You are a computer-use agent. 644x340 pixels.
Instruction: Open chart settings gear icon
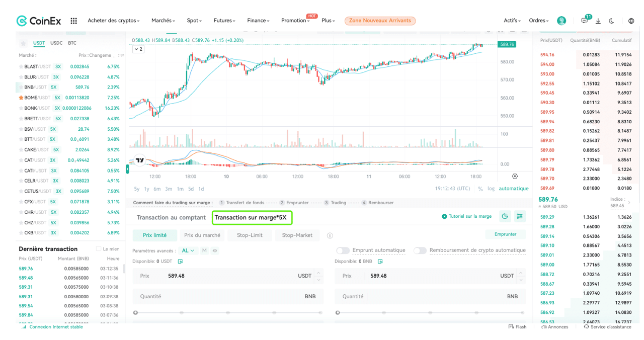tap(515, 176)
